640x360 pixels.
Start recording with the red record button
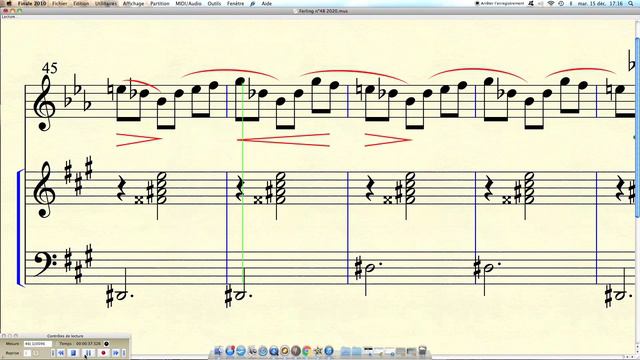(x=103, y=353)
